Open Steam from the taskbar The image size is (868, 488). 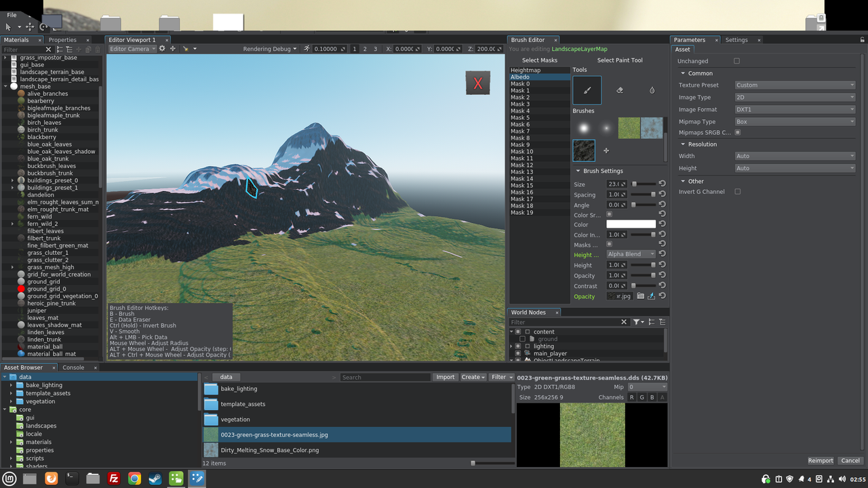[155, 479]
